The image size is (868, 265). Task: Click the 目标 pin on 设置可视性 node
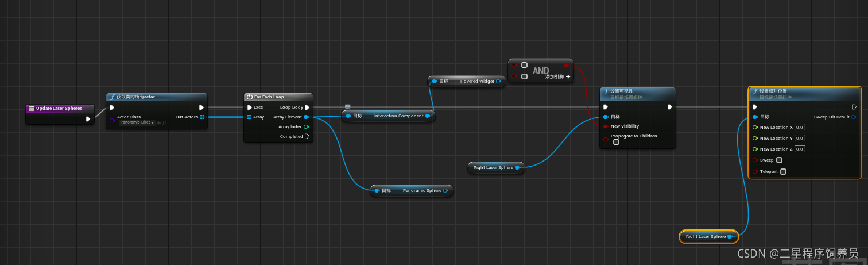tap(605, 117)
